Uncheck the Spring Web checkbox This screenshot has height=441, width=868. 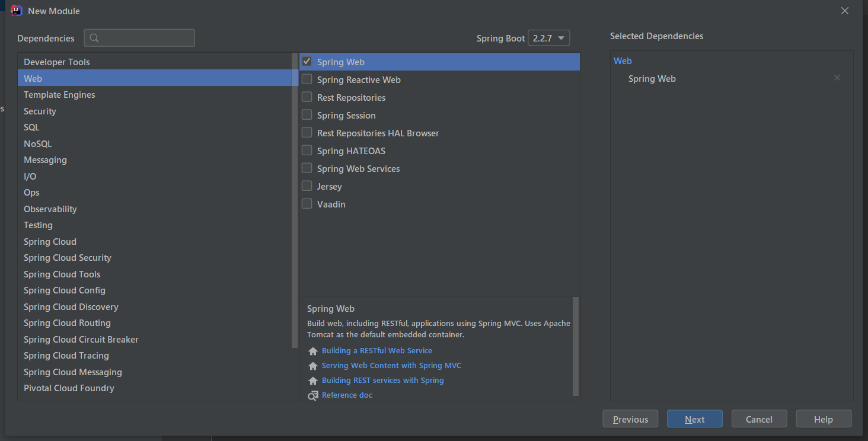coord(307,62)
